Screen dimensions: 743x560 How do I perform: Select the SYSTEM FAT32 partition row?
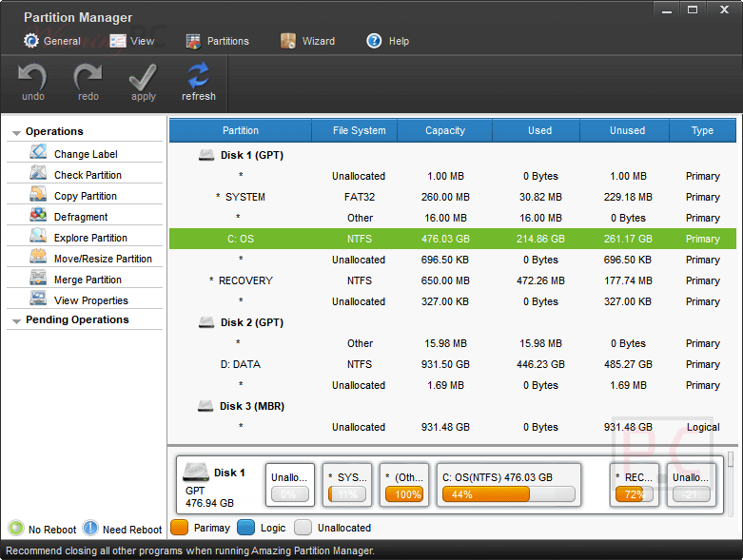[x=453, y=197]
